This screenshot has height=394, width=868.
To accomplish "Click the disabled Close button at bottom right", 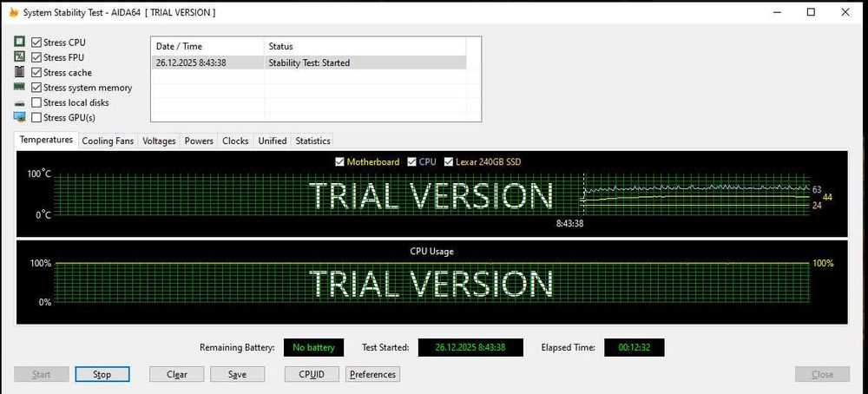I will pos(822,375).
